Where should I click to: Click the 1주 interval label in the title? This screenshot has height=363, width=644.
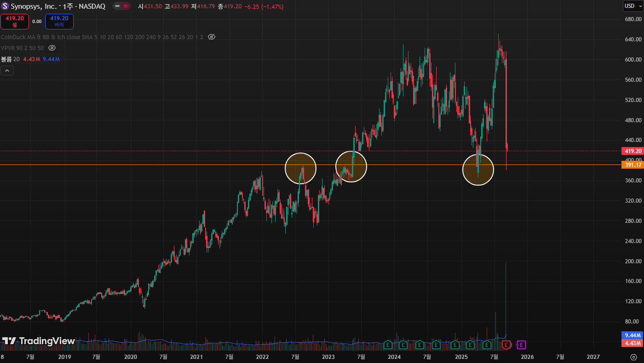click(x=69, y=6)
